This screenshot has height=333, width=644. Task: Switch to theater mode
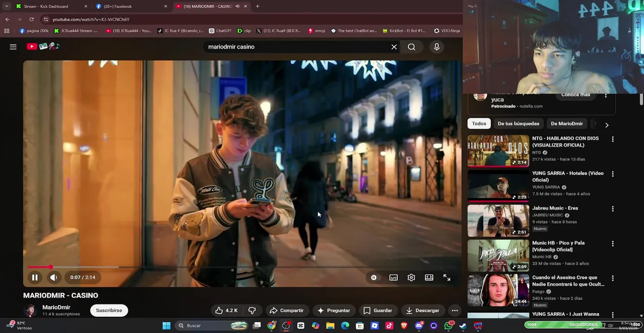[x=429, y=277]
